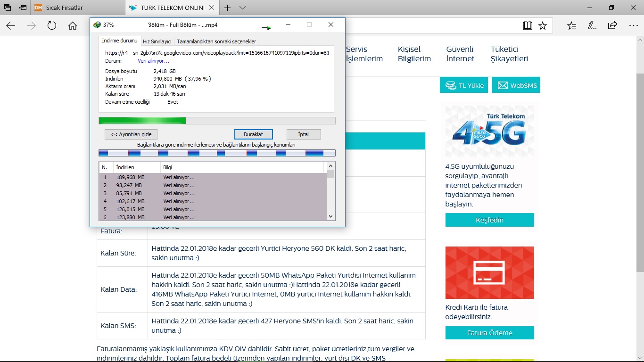Screen dimensions: 644x362
Task: Add a new browser tab with plus
Action: (x=228, y=8)
